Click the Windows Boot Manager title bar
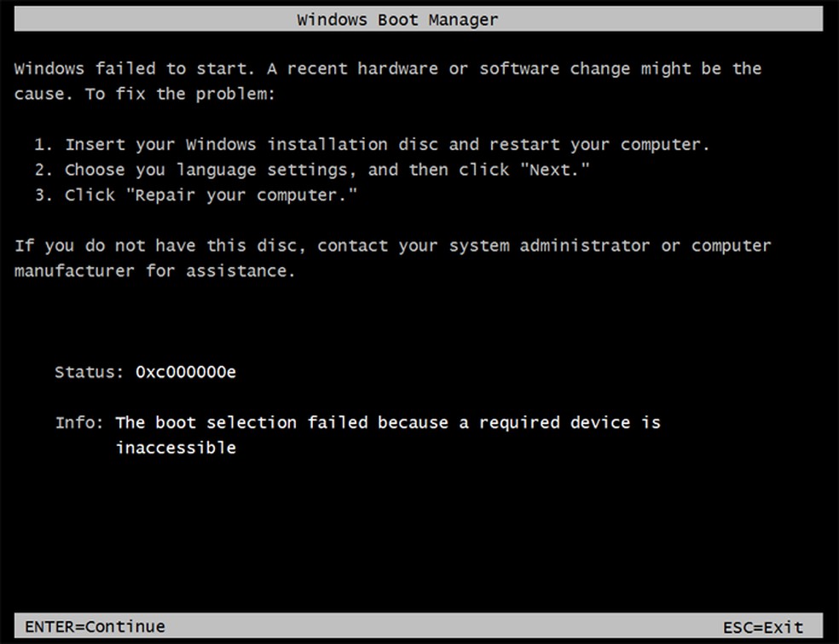This screenshot has width=839, height=644. pos(397,20)
